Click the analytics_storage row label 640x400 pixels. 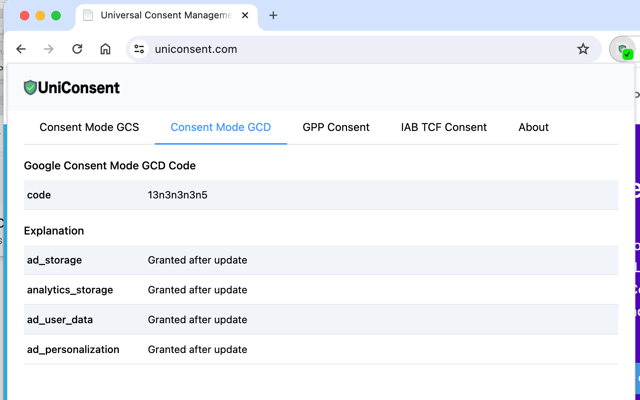click(70, 290)
